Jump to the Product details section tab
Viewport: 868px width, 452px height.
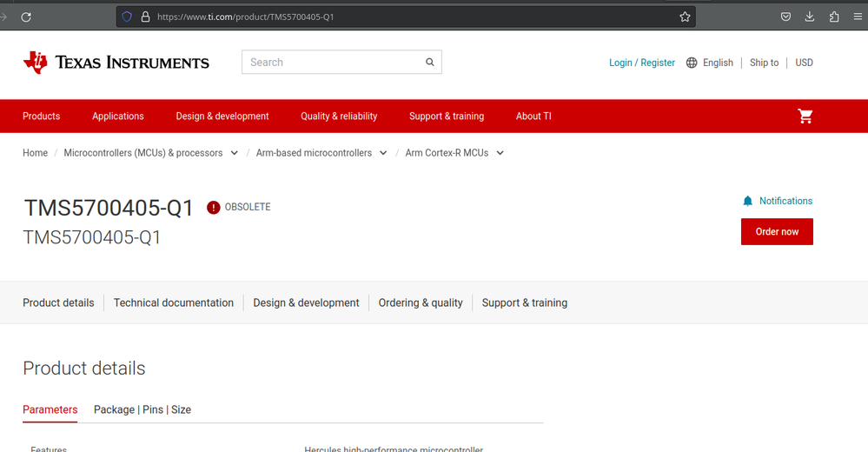(x=58, y=303)
